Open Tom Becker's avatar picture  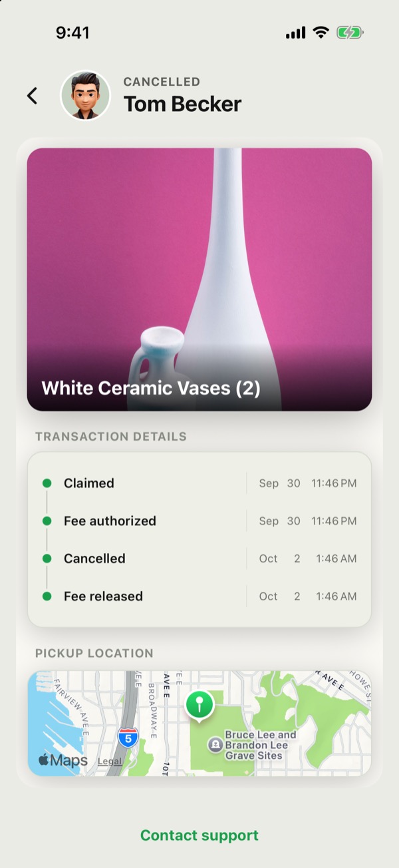point(86,96)
